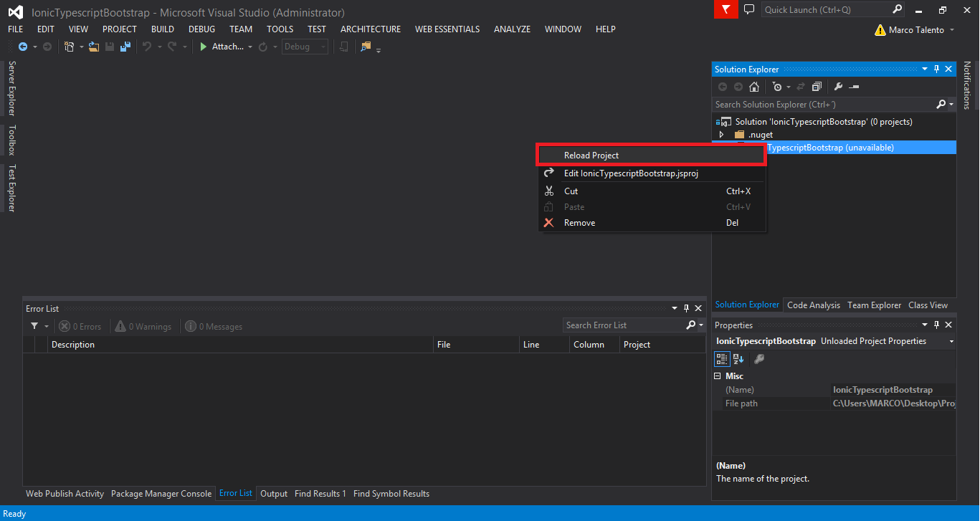Switch to the Package Manager Console tab
This screenshot has width=980, height=521.
click(x=161, y=494)
